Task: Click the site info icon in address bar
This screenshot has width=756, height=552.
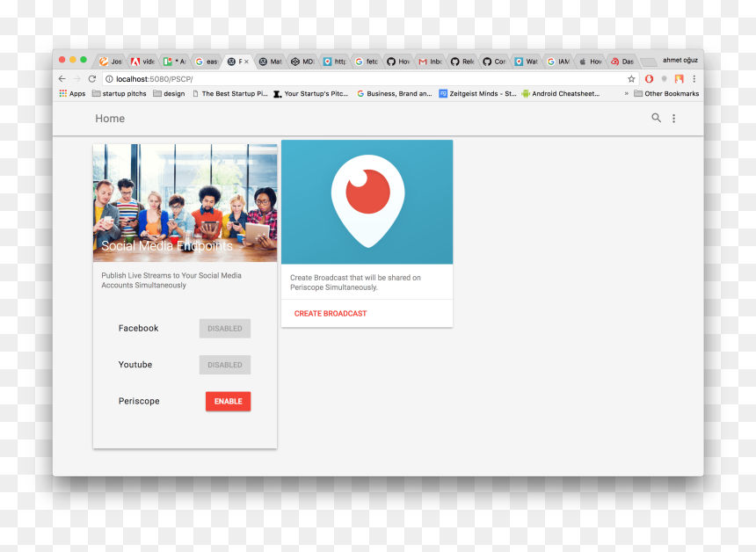Action: [x=110, y=79]
